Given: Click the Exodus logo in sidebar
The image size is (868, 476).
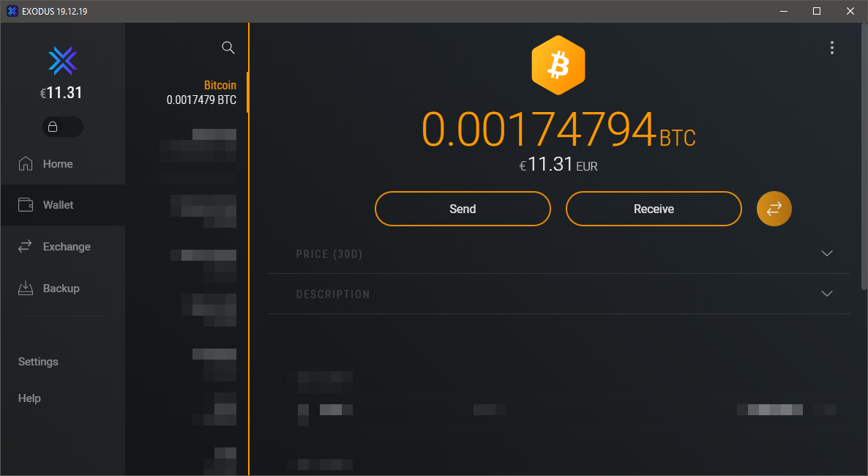Looking at the screenshot, I should 62,60.
